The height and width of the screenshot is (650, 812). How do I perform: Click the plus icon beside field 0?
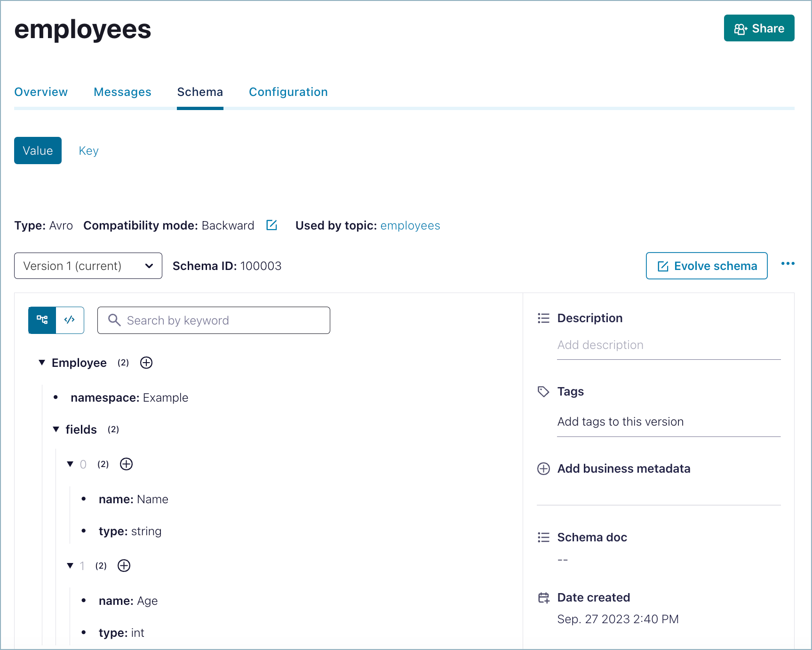126,464
